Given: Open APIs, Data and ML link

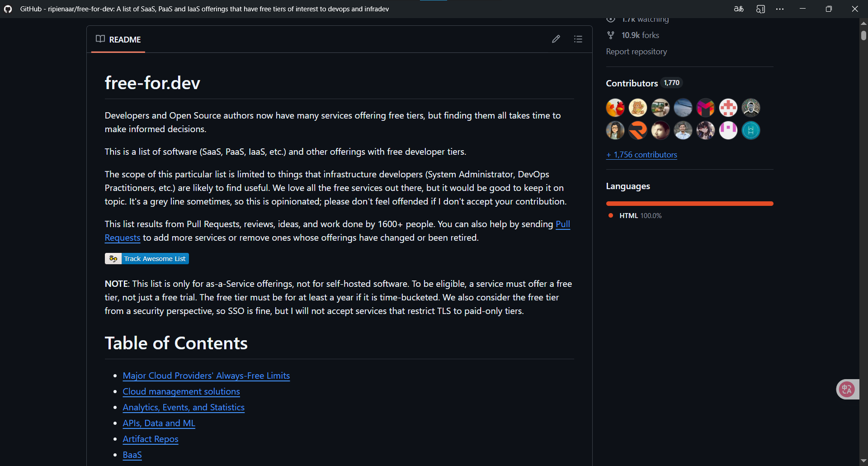Looking at the screenshot, I should click(x=159, y=423).
